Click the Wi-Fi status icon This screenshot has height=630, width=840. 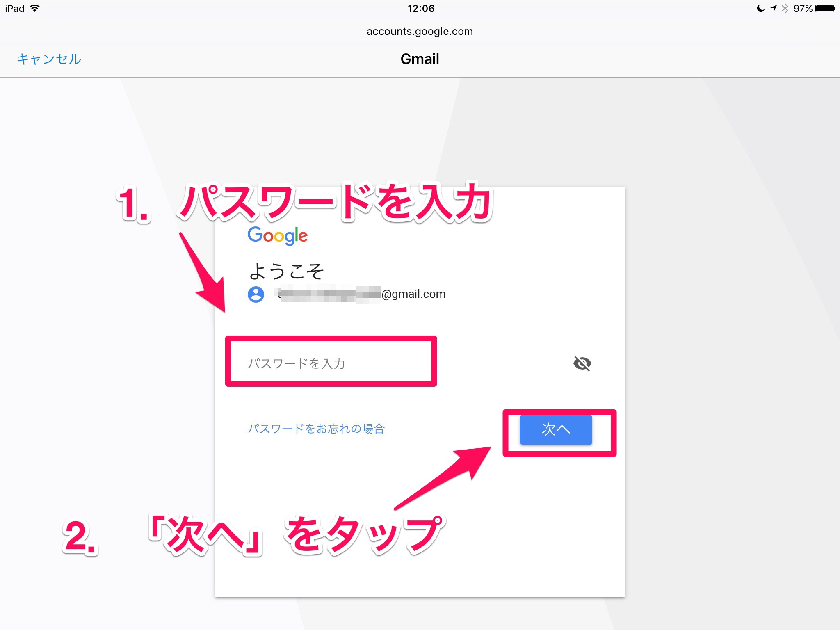35,8
